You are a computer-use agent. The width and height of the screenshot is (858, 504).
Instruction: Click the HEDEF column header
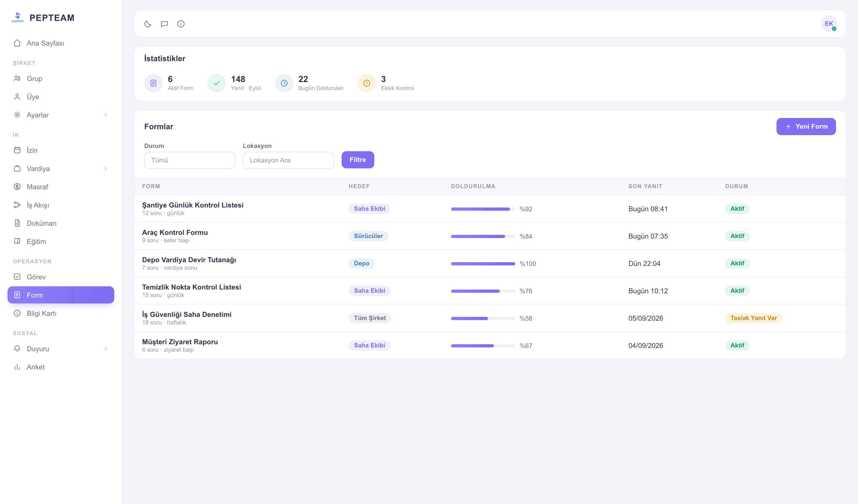click(359, 186)
